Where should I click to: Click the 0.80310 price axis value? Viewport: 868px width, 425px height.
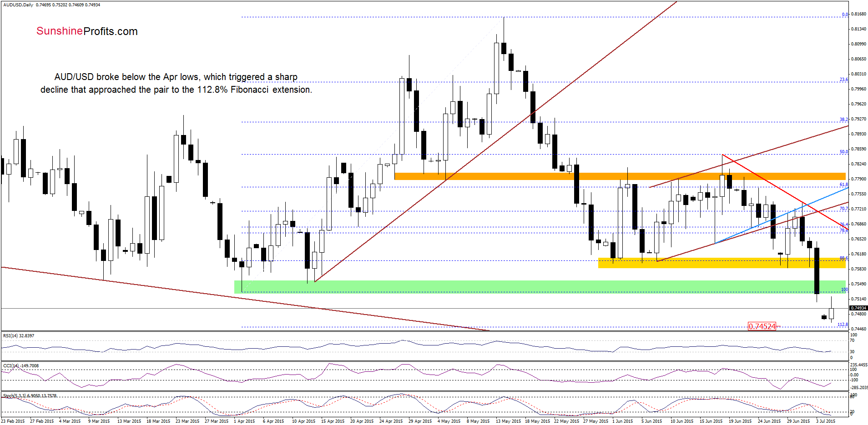[858, 74]
